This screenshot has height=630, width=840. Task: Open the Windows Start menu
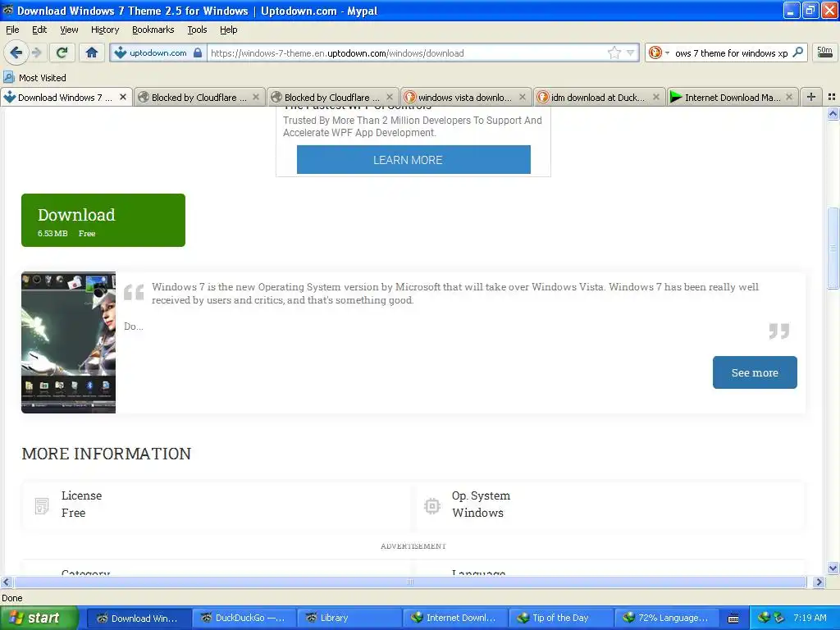point(39,618)
